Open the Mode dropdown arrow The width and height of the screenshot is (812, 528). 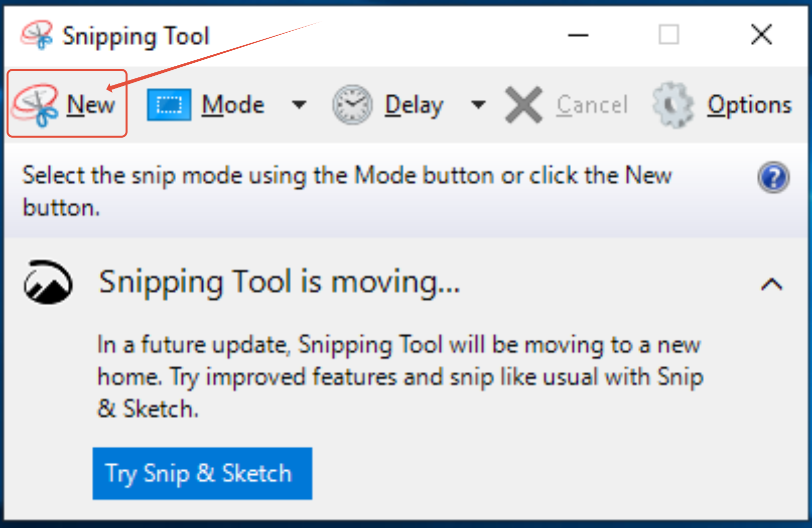coord(299,104)
